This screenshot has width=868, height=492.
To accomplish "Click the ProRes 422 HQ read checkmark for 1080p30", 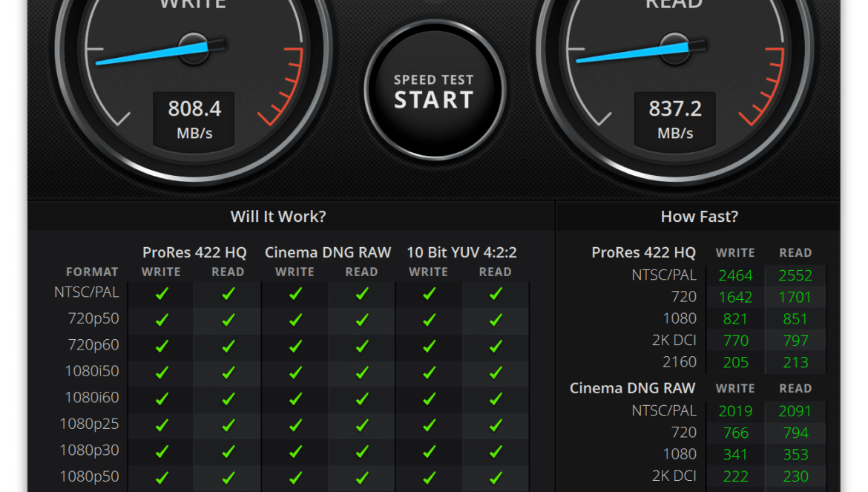I will click(x=228, y=452).
